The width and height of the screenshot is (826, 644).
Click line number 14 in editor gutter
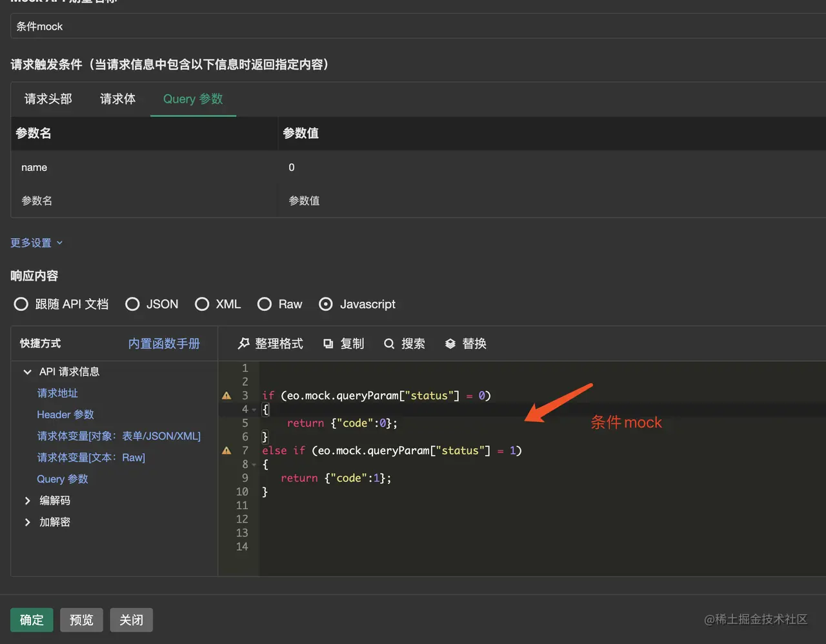point(242,547)
